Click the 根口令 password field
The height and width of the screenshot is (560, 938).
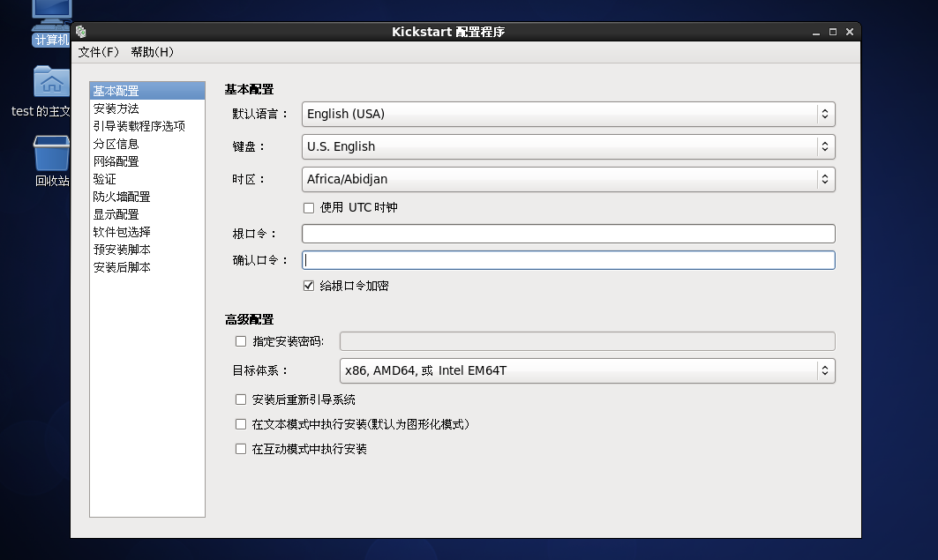click(x=568, y=234)
